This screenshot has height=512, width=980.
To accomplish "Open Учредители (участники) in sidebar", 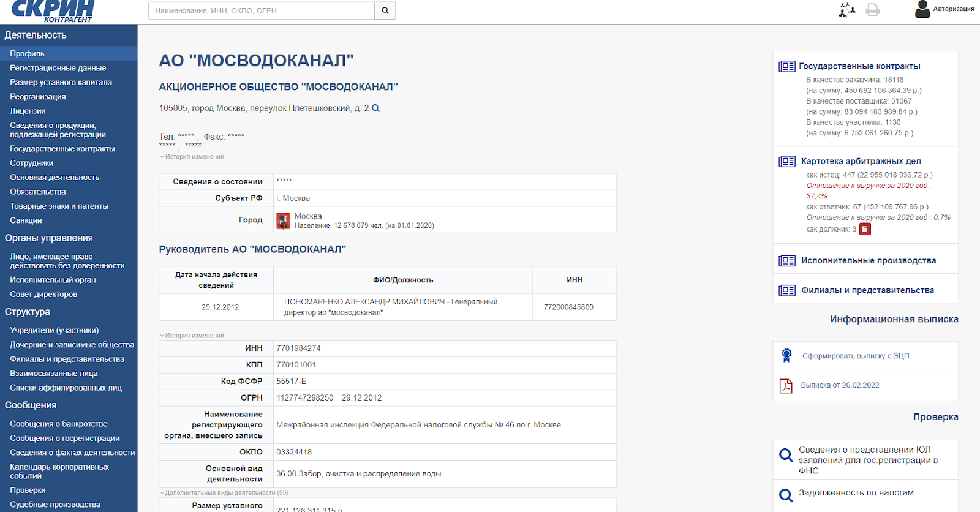I will pos(54,330).
